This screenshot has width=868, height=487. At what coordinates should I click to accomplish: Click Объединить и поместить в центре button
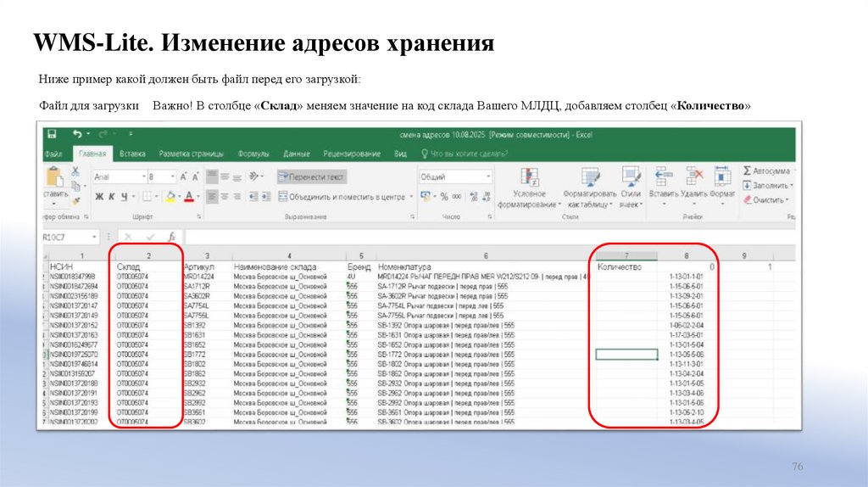(x=342, y=197)
